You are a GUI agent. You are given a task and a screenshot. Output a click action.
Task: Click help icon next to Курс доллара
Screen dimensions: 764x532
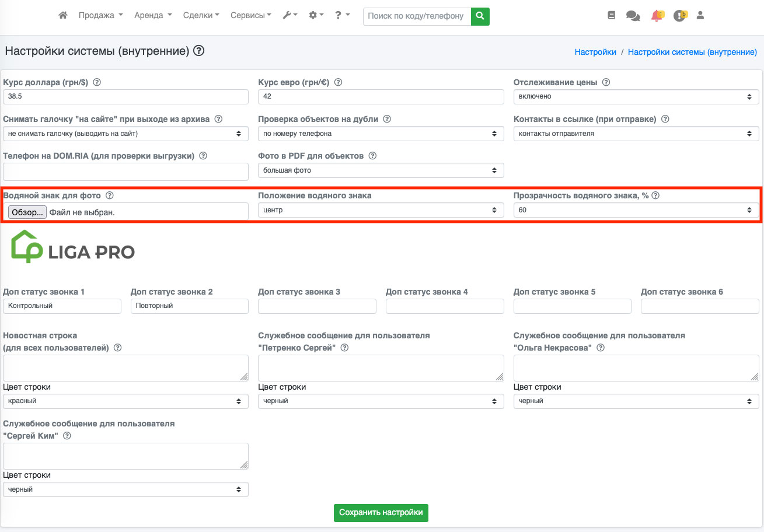point(97,83)
